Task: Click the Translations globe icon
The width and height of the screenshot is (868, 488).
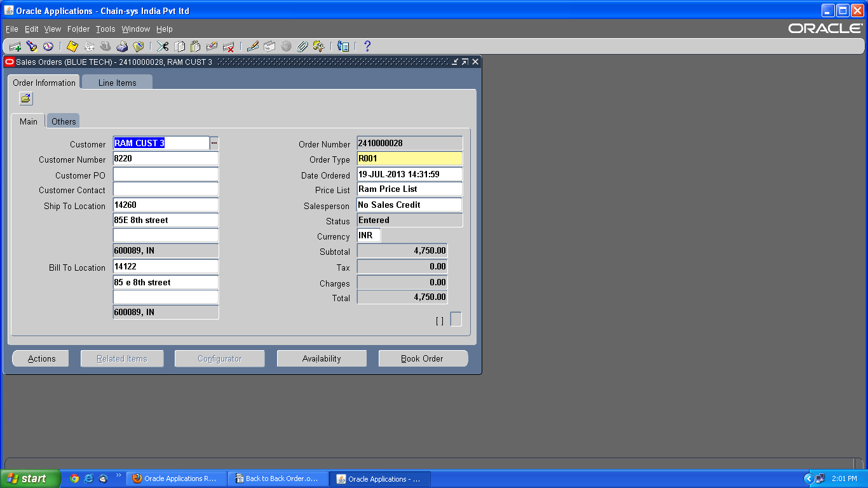Action: 286,46
